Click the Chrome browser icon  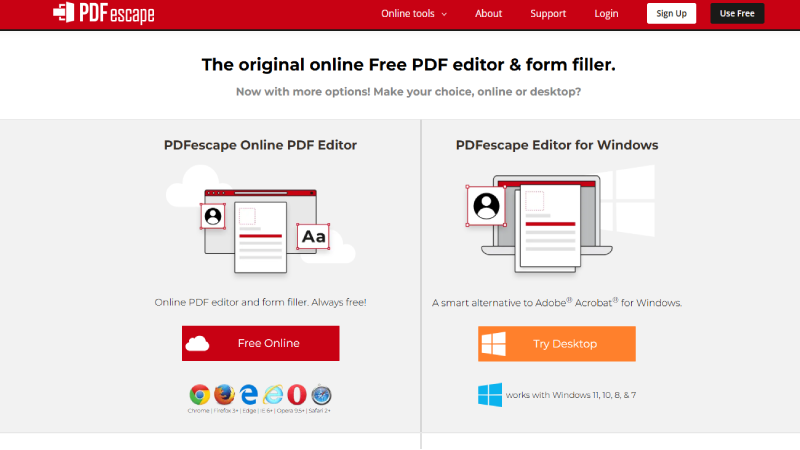199,395
